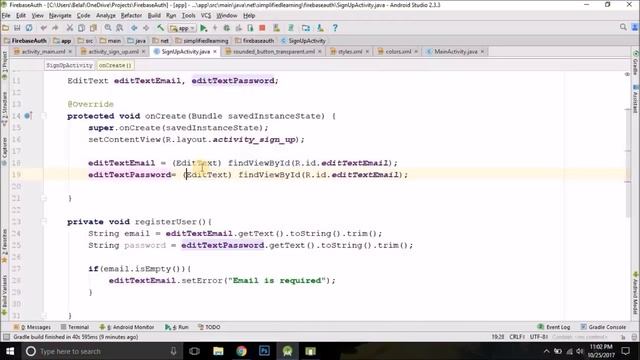The height and width of the screenshot is (360, 640).
Task: Switch to activity_sign_up.xml tab
Action: [113, 52]
